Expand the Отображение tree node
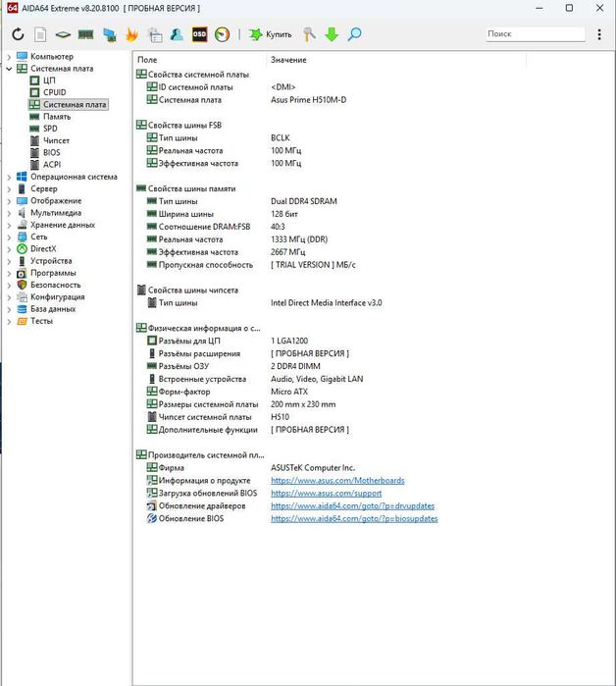Viewport: 616px width, 686px height. tap(9, 201)
